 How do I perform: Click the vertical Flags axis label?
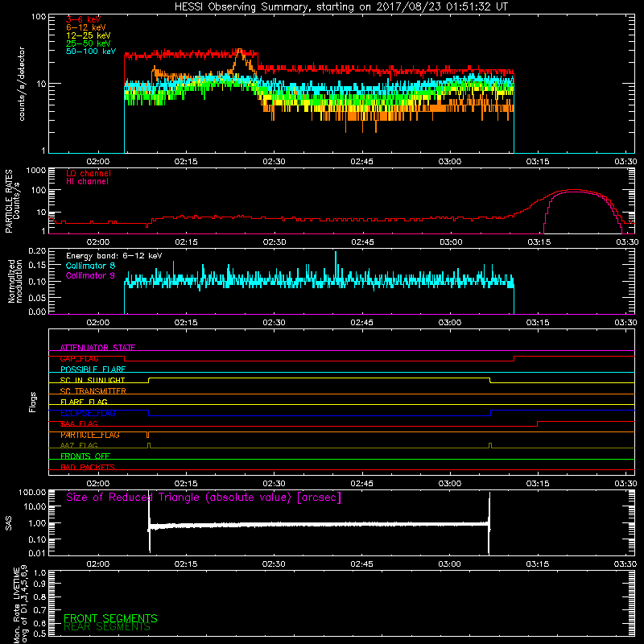coord(33,402)
